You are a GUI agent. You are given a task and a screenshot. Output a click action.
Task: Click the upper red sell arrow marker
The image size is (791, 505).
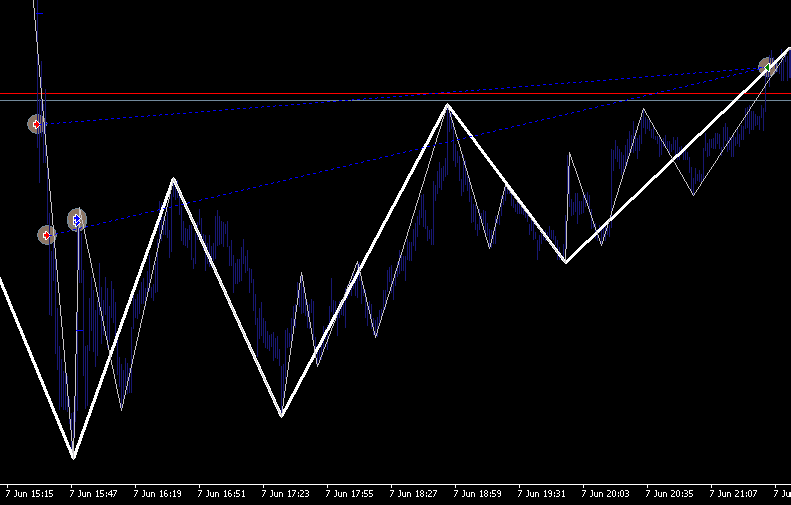click(x=36, y=124)
